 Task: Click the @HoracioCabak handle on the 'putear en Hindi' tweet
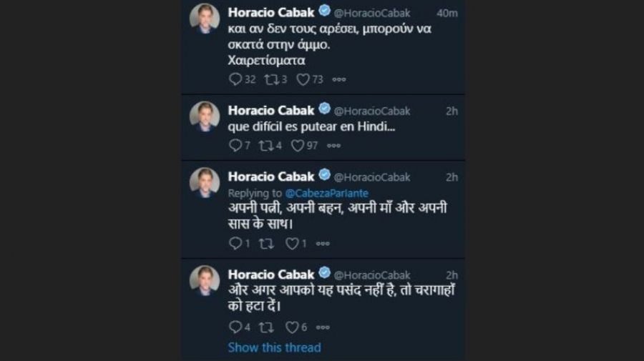click(x=372, y=110)
